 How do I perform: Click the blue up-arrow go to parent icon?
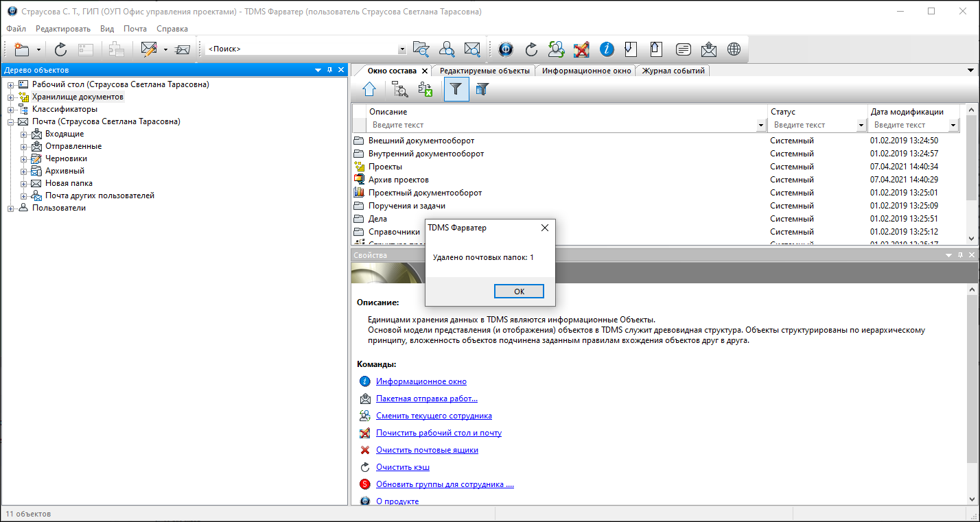tap(369, 89)
